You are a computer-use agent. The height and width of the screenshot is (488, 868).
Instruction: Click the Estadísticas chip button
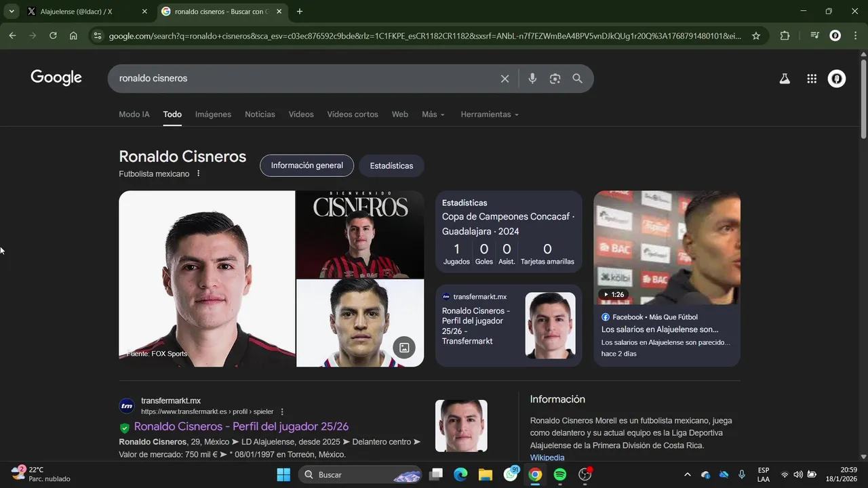tap(391, 166)
